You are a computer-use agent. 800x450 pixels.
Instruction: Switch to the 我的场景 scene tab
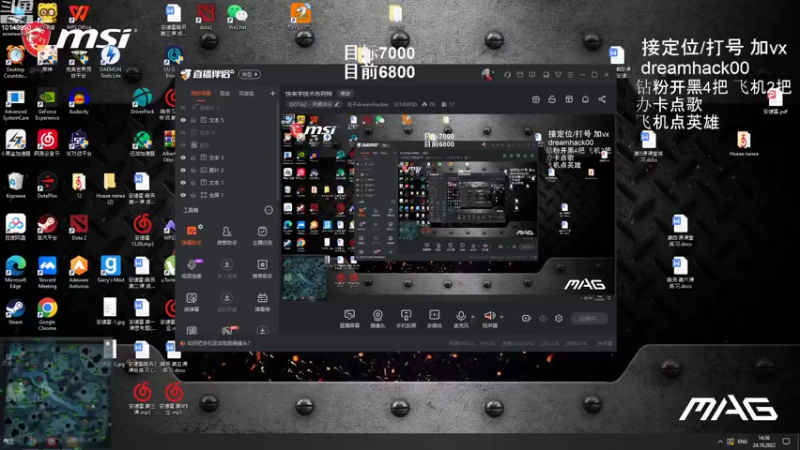tap(201, 94)
